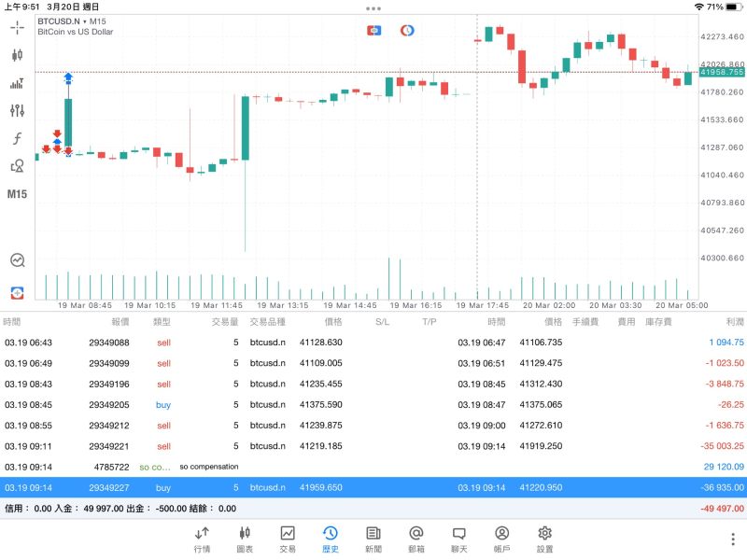Switch to the 行情 quotes tab

point(202,539)
